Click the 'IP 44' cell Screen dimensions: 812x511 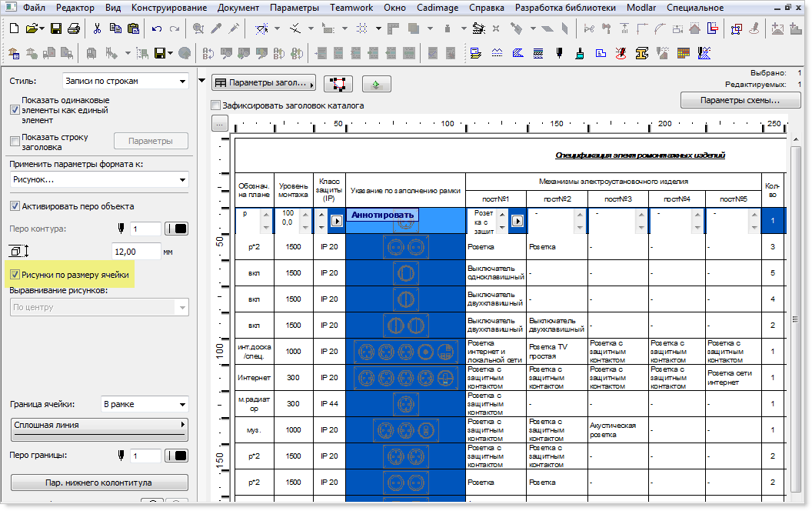pyautogui.click(x=329, y=404)
